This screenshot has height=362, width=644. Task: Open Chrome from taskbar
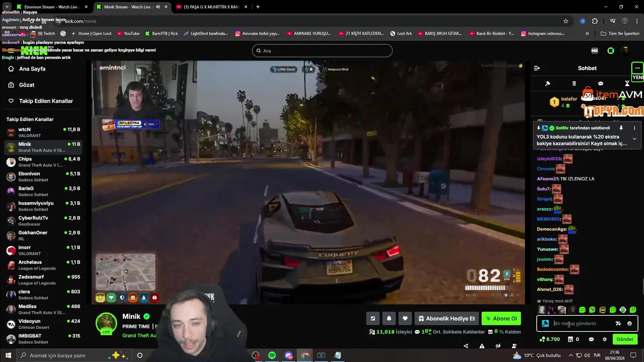[x=305, y=355]
